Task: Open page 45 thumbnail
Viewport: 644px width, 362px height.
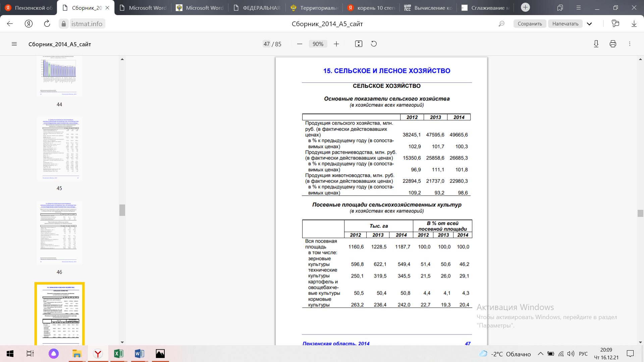Action: pos(59,148)
